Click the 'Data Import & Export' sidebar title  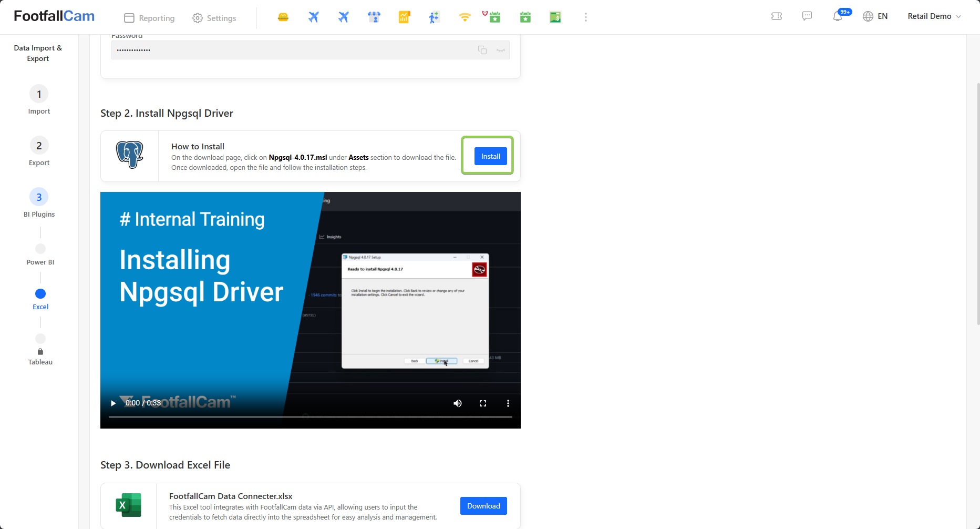coord(38,53)
